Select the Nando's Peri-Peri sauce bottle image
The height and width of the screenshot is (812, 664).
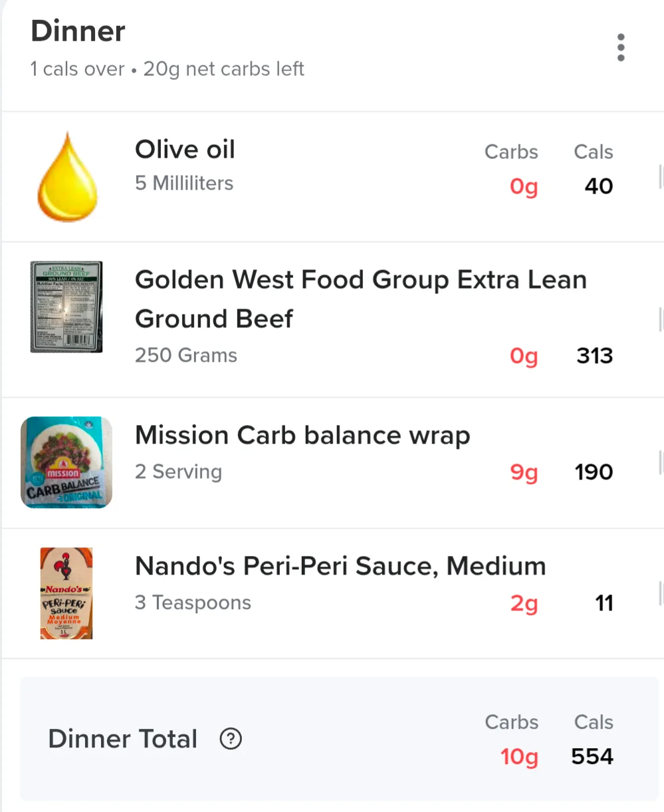coord(66,593)
